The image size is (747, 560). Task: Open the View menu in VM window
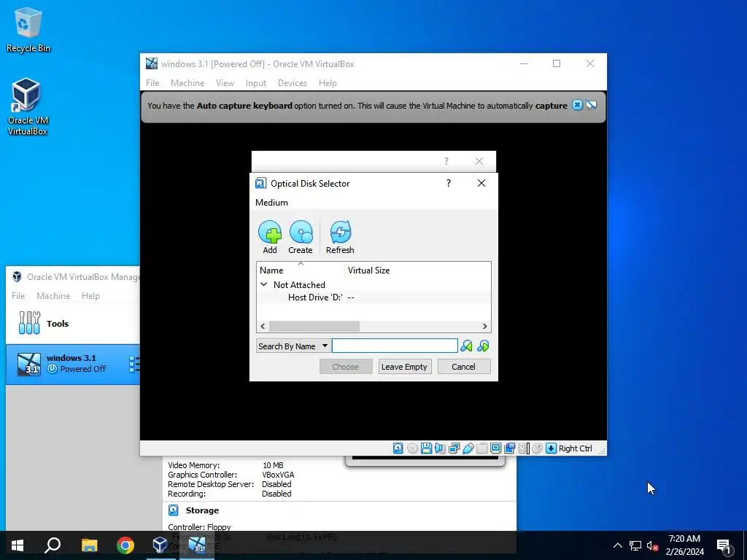point(225,83)
